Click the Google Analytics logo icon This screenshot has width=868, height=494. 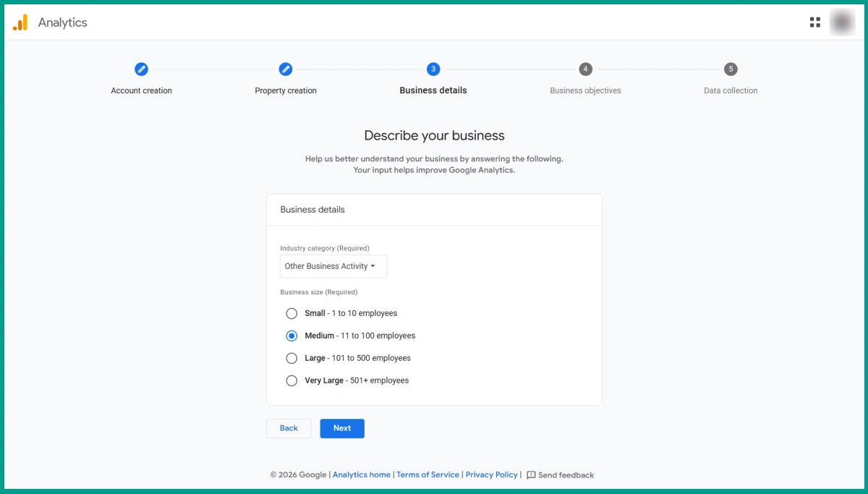(20, 22)
